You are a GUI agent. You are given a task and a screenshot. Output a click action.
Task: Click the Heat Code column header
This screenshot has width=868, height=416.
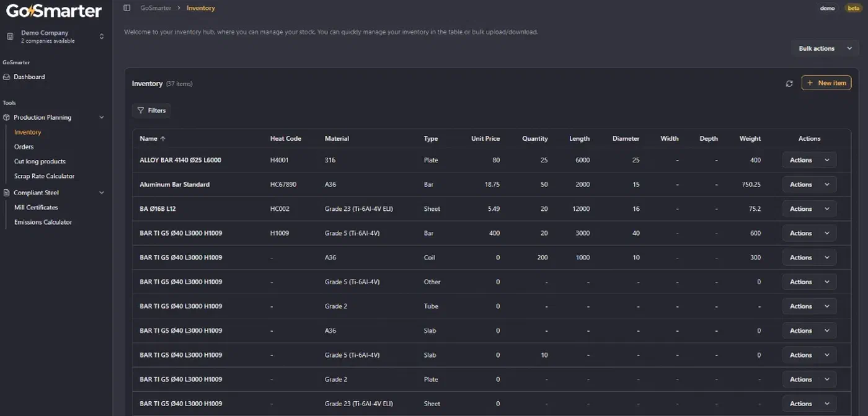click(x=286, y=139)
